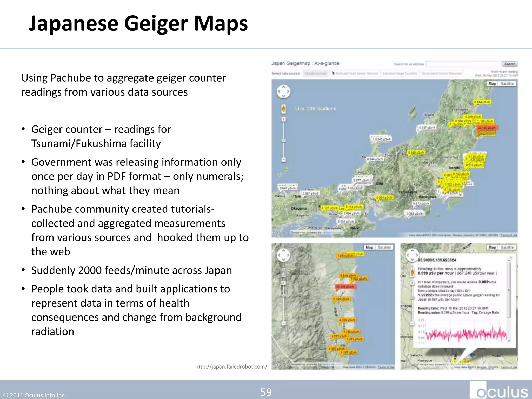This screenshot has width=532, height=399.
Task: Open the http://japan.failedrobot.com/ link
Action: click(x=231, y=367)
